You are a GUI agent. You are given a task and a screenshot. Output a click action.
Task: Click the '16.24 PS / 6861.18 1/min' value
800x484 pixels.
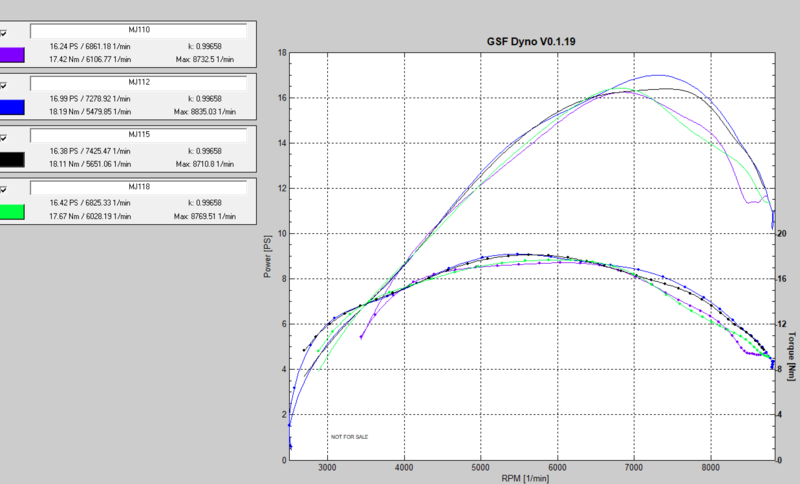click(90, 46)
